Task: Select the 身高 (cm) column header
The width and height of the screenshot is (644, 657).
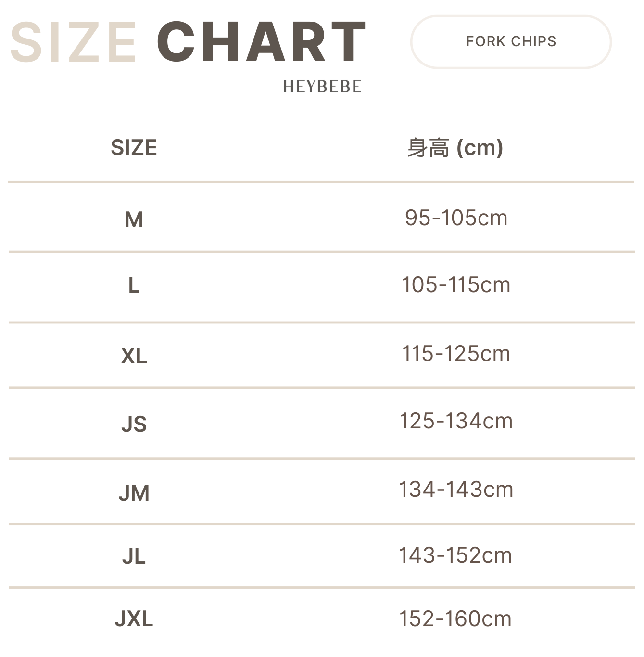Action: click(x=455, y=147)
